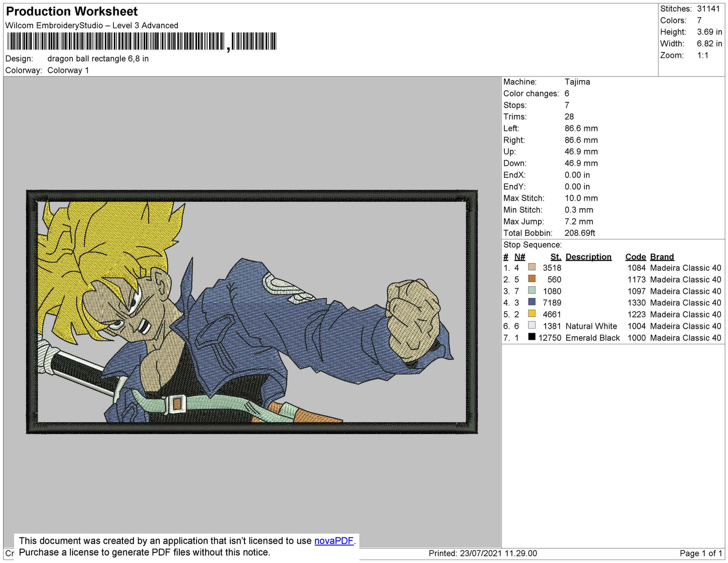Click the Total Bobbin value 208.69ft
728x563 pixels.
click(x=580, y=233)
